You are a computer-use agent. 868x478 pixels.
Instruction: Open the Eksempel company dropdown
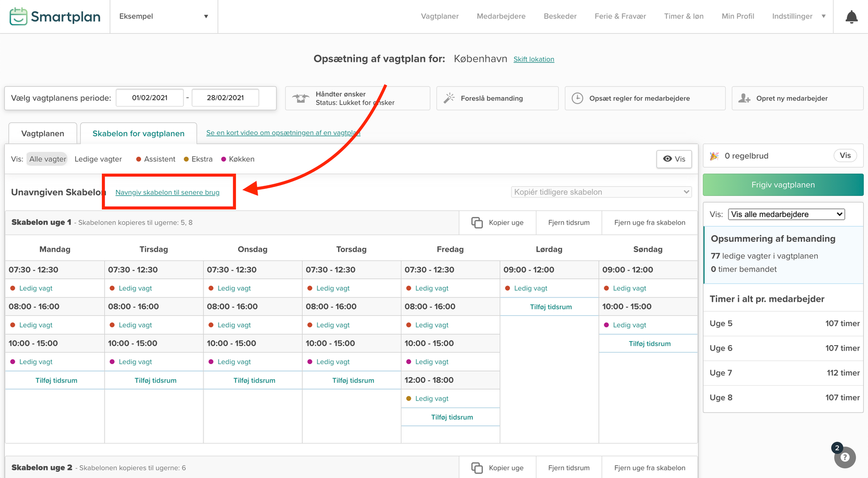(163, 16)
